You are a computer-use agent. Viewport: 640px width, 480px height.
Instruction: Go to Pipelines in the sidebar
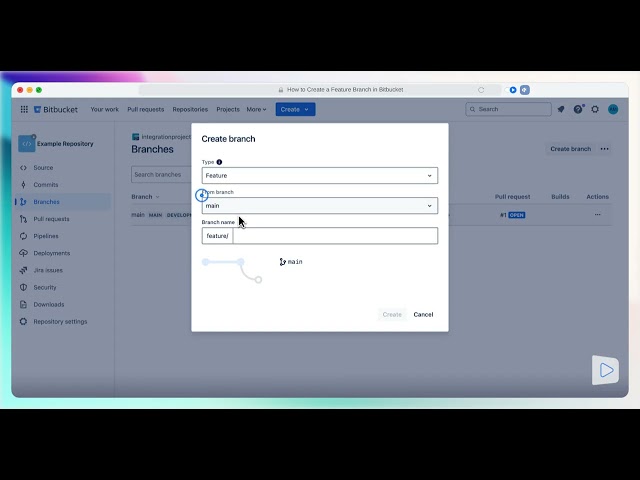click(x=46, y=236)
